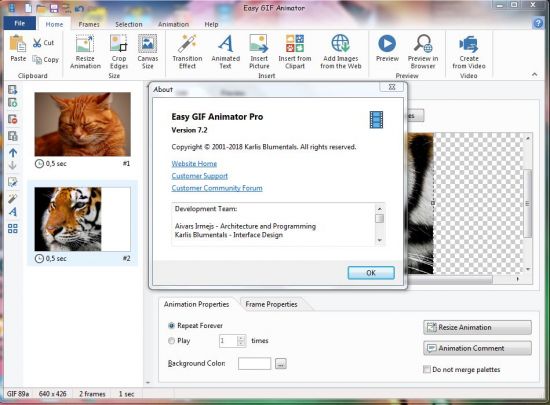Click the undo icon in title bar
This screenshot has width=550, height=405.
79,8
